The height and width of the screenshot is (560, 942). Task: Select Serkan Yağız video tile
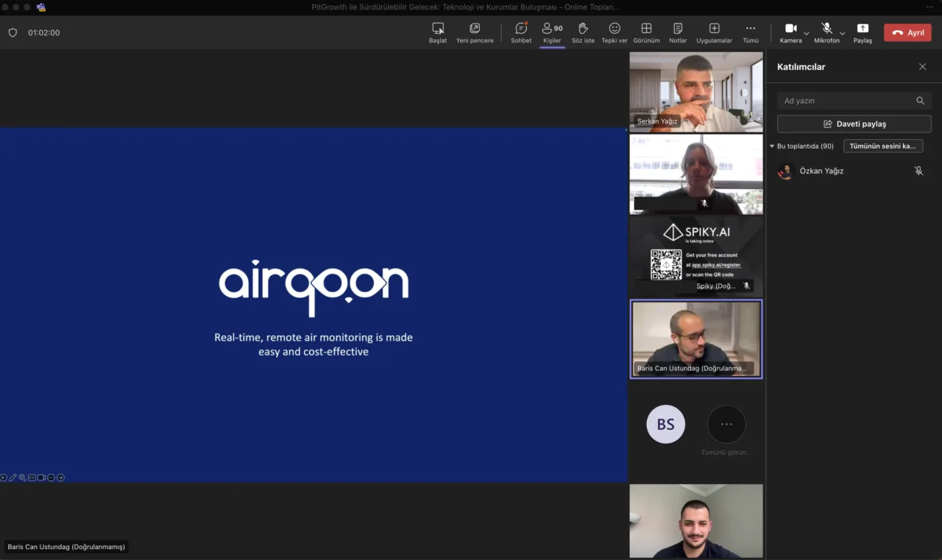[x=696, y=91]
